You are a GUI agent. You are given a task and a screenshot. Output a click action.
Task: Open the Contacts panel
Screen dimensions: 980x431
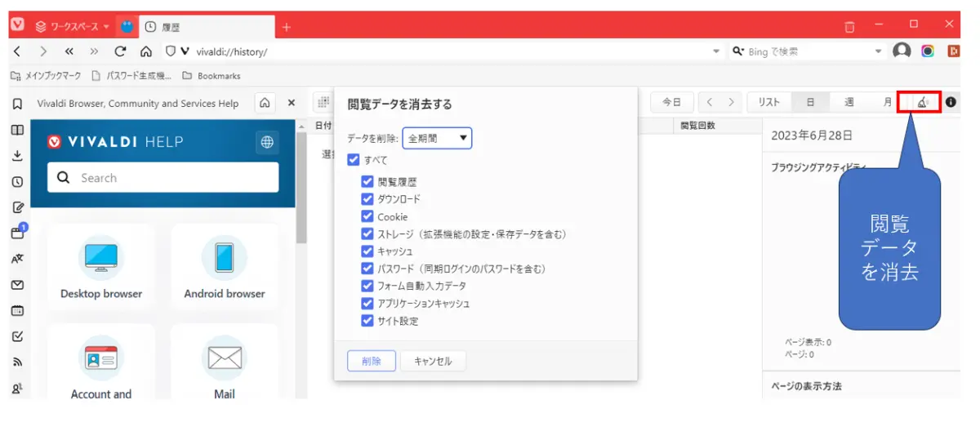pyautogui.click(x=17, y=389)
